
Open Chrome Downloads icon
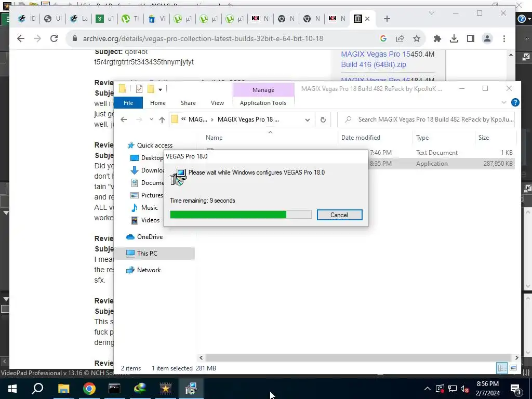pyautogui.click(x=454, y=38)
